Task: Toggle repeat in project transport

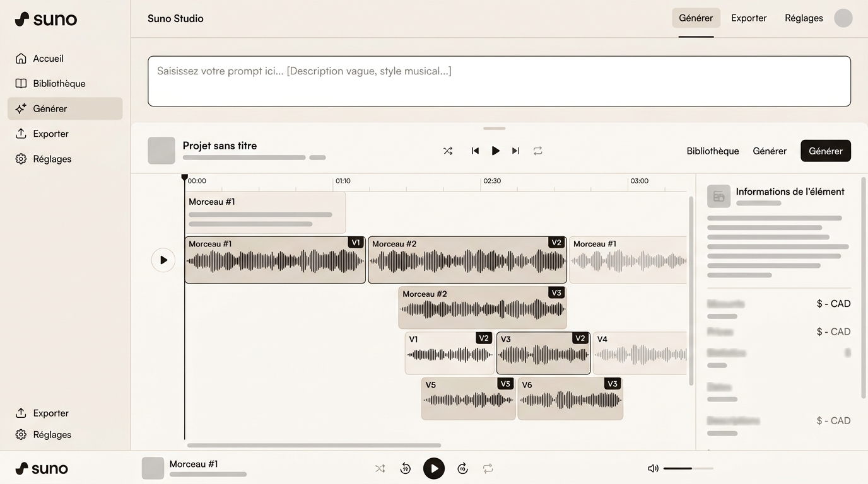Action: [537, 151]
